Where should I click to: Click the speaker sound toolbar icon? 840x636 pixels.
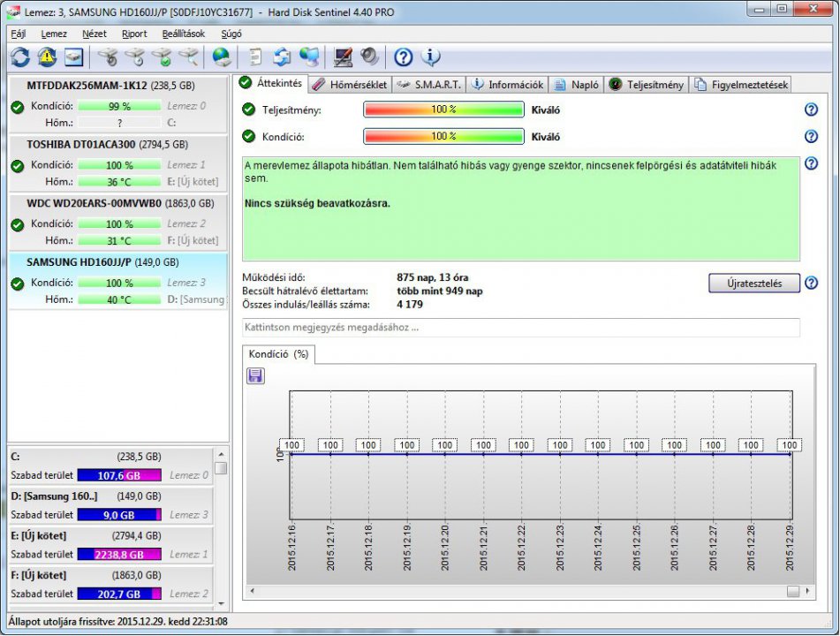click(369, 57)
